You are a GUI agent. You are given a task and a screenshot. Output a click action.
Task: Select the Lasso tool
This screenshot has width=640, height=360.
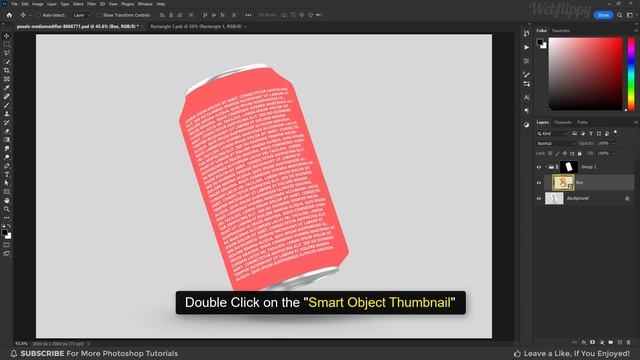click(x=7, y=53)
